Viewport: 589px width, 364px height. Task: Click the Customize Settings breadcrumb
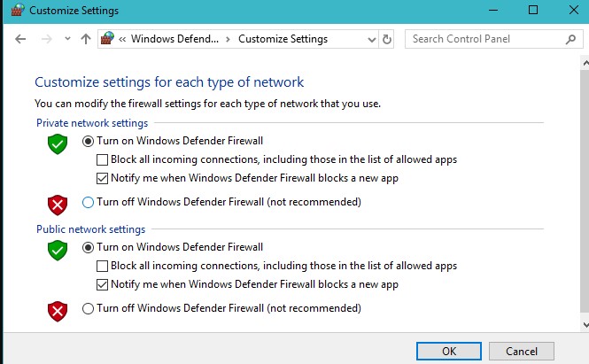click(283, 39)
